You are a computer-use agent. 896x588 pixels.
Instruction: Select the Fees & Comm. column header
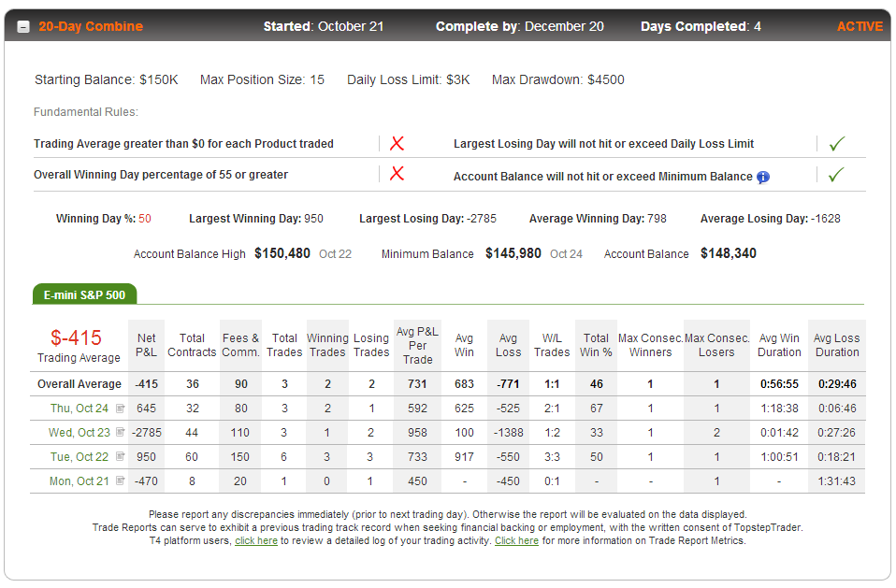240,345
